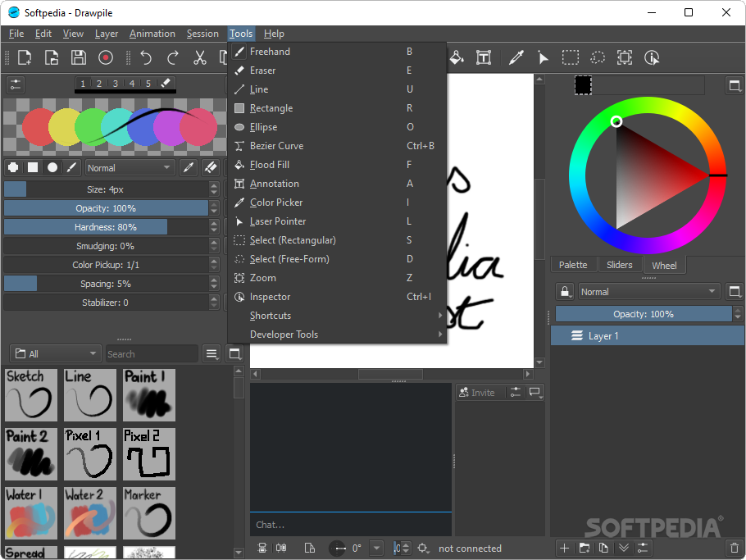The width and height of the screenshot is (746, 560).
Task: Click the Cut scissors icon
Action: point(200,57)
